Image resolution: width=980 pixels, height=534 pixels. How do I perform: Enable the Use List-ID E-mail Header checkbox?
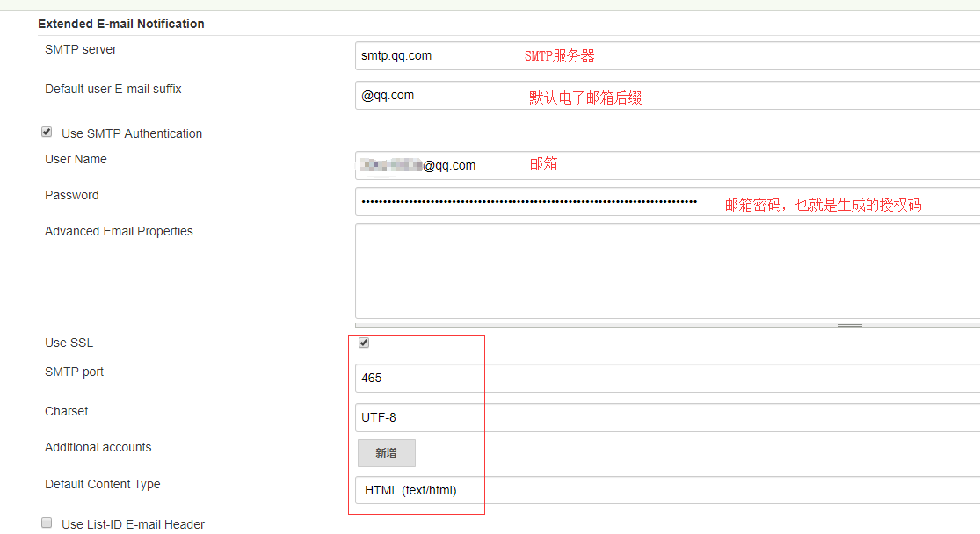(x=47, y=523)
